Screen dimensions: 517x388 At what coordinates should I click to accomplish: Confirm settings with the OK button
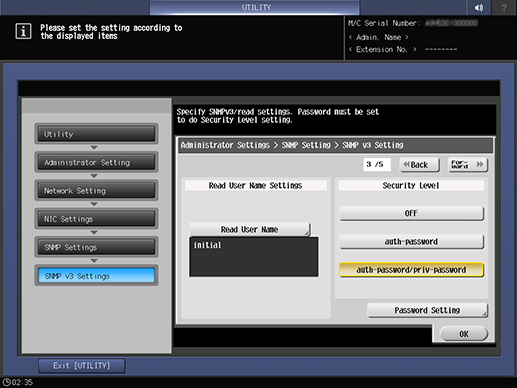point(464,334)
